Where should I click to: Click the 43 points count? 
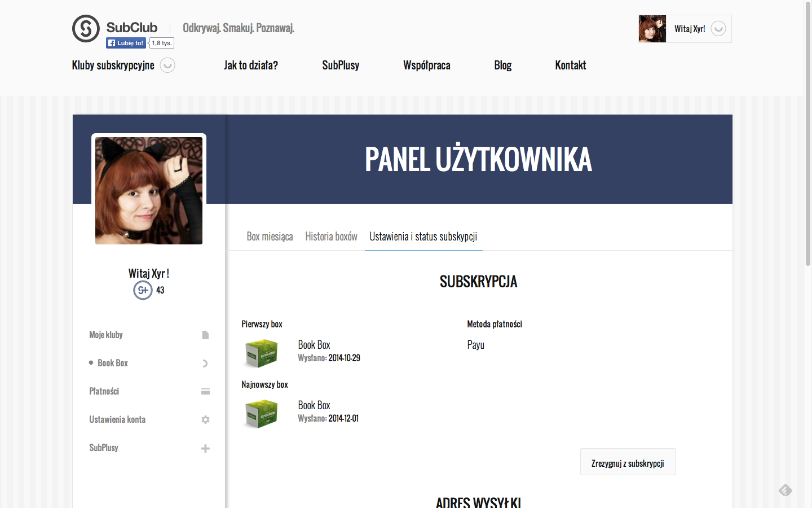coord(160,290)
